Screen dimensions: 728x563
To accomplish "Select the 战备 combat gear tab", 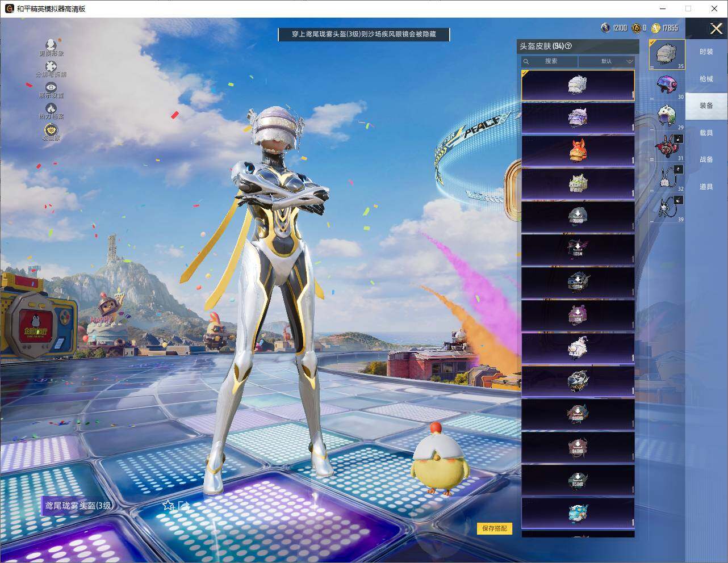I will (x=706, y=159).
